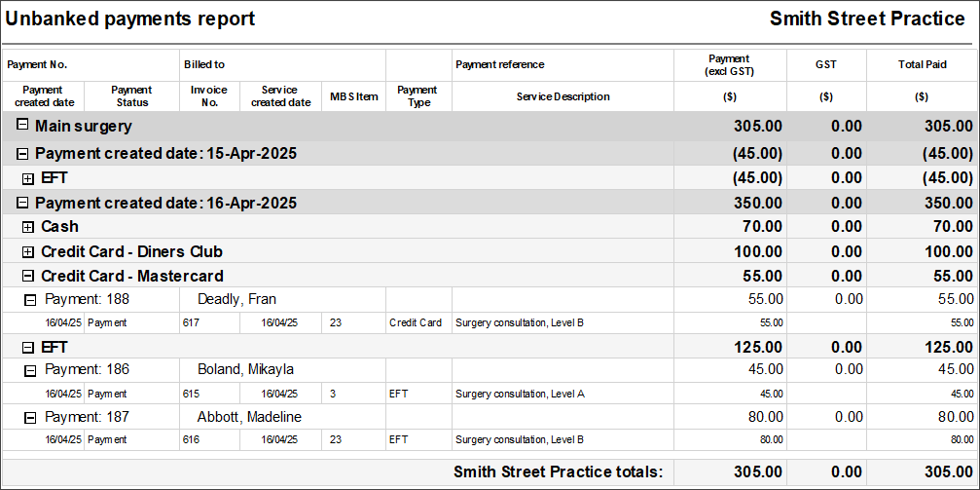980x490 pixels.
Task: Collapse Payment created date 15-Apr-2025 group
Action: point(22,153)
